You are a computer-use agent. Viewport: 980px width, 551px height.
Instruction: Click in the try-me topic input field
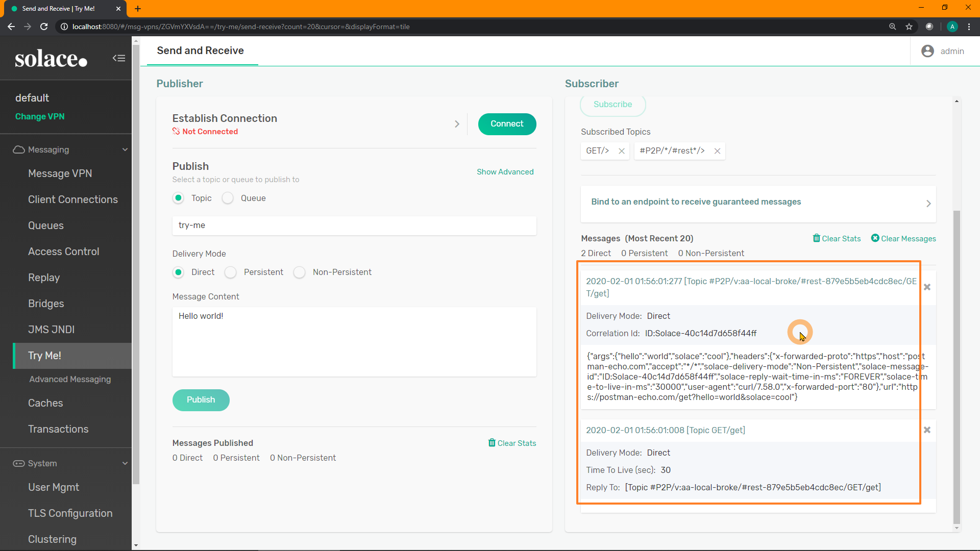click(354, 226)
